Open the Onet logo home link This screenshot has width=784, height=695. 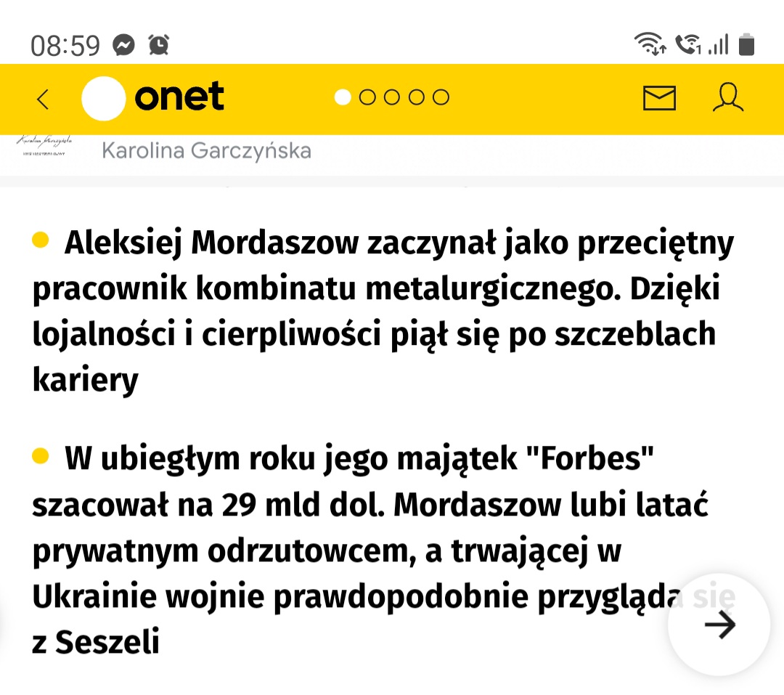152,98
